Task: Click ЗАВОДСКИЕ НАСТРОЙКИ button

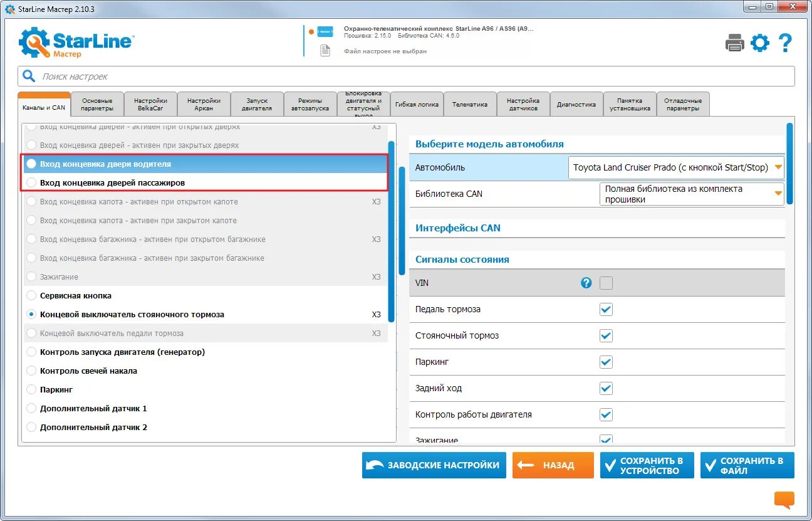Action: pyautogui.click(x=434, y=465)
